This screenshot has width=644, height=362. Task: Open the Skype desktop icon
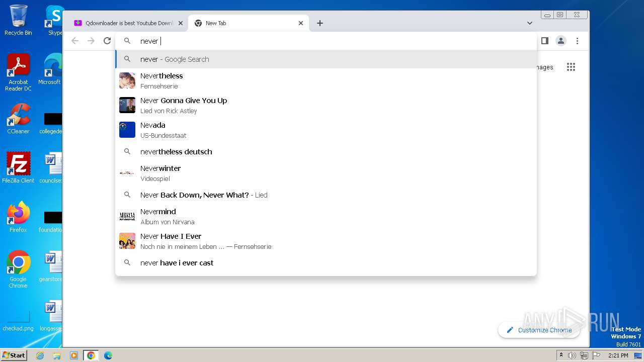pyautogui.click(x=54, y=20)
